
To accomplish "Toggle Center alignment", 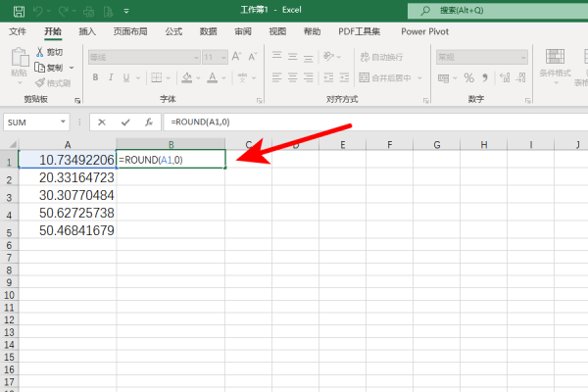I will 292,77.
